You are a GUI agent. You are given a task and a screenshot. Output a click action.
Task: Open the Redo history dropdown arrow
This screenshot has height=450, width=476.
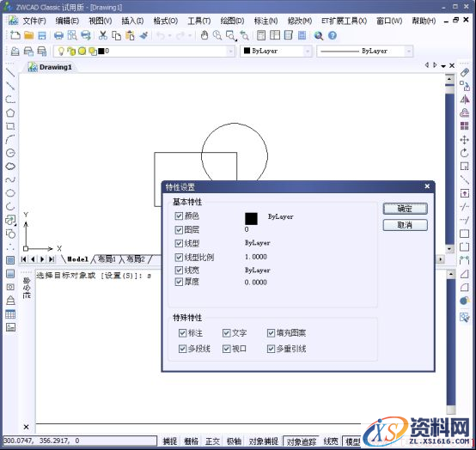[190, 36]
